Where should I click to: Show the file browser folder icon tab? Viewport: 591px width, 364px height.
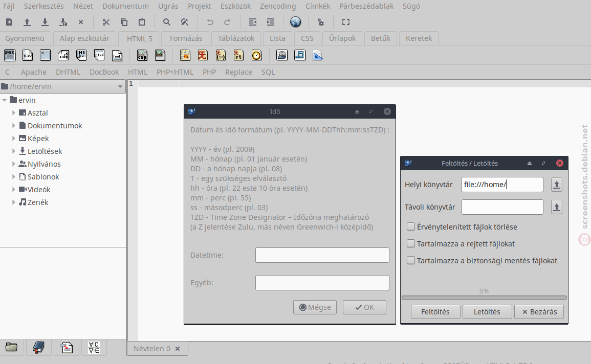pos(11,347)
